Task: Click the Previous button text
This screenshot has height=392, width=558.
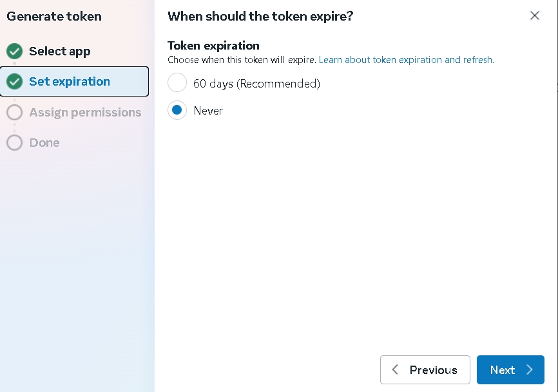Action: point(433,370)
